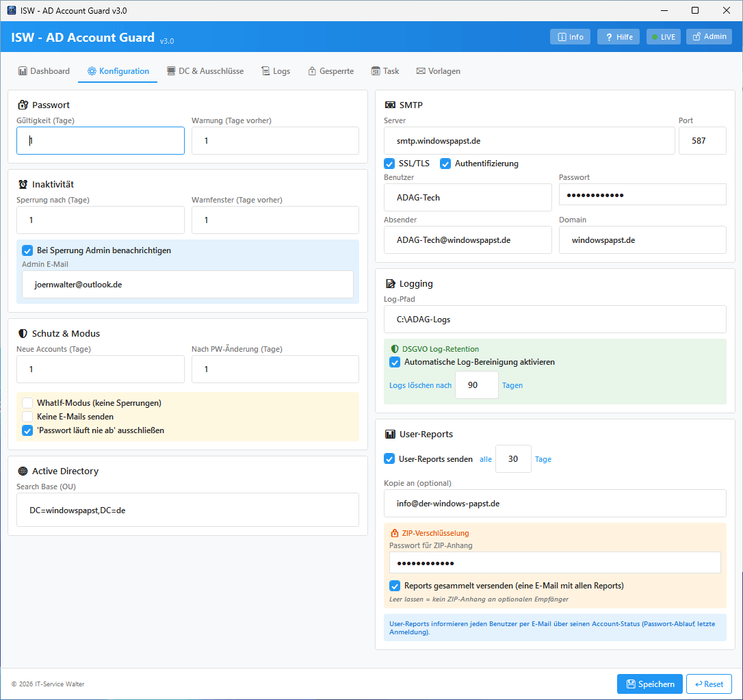This screenshot has height=700, width=743.
Task: Open the Logs tab
Action: tap(276, 71)
